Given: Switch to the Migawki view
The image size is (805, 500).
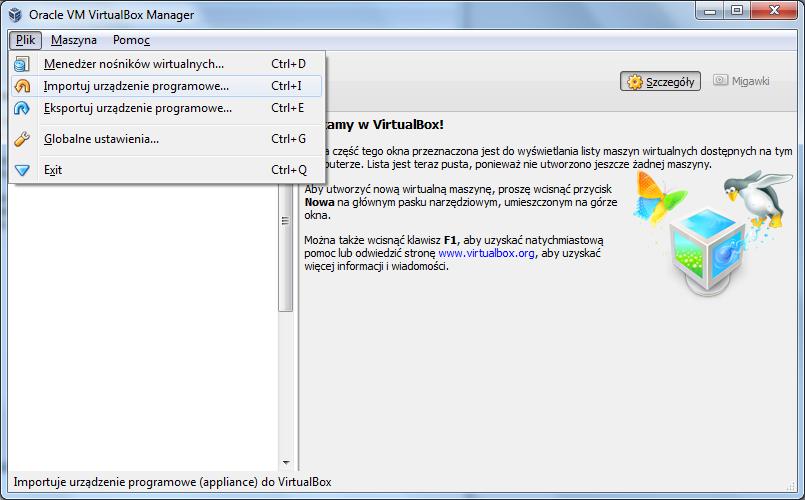Looking at the screenshot, I should [742, 81].
